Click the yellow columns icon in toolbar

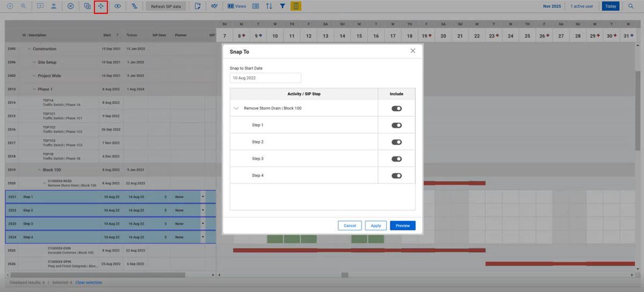pyautogui.click(x=296, y=6)
